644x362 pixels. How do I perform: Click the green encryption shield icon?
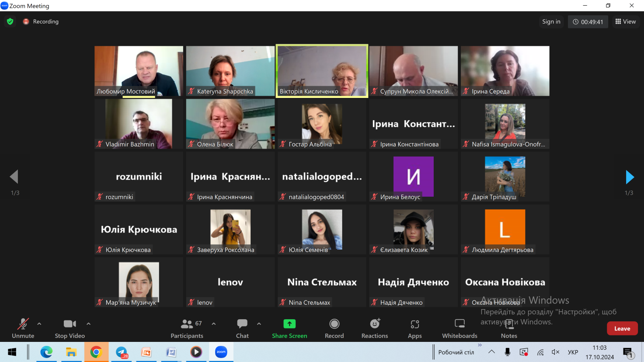(x=10, y=21)
